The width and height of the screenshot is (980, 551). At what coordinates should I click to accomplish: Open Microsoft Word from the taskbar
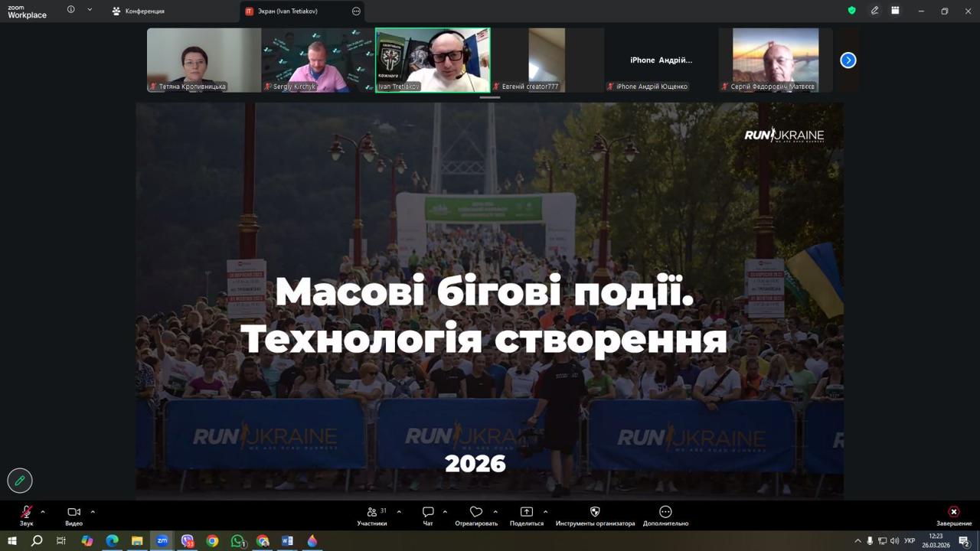point(287,541)
